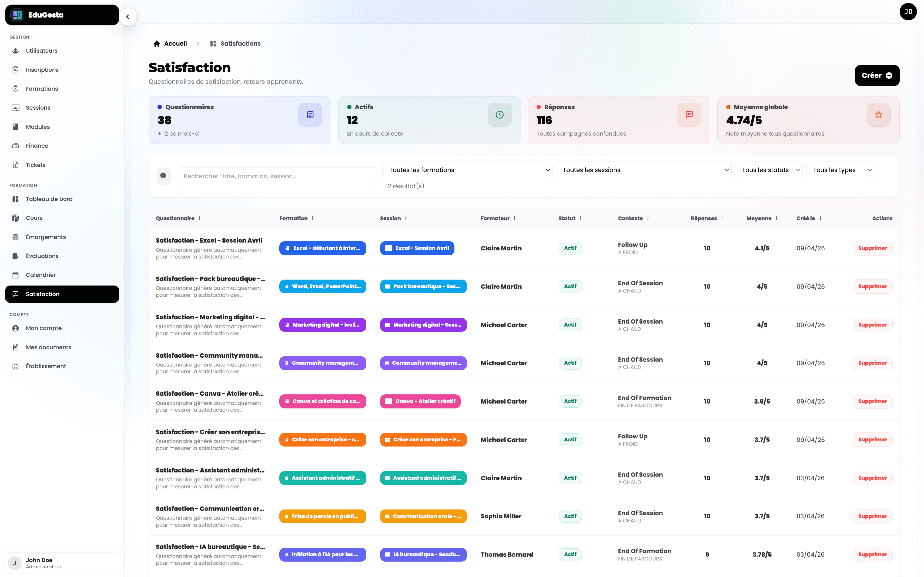Expand the Tous les statuts filter
924x577 pixels.
point(769,170)
